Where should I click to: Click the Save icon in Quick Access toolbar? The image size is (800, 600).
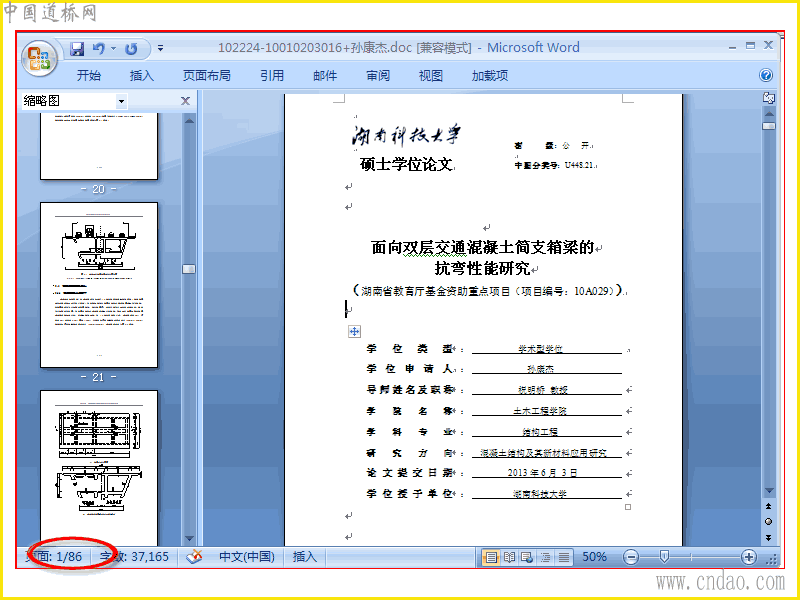[77, 48]
